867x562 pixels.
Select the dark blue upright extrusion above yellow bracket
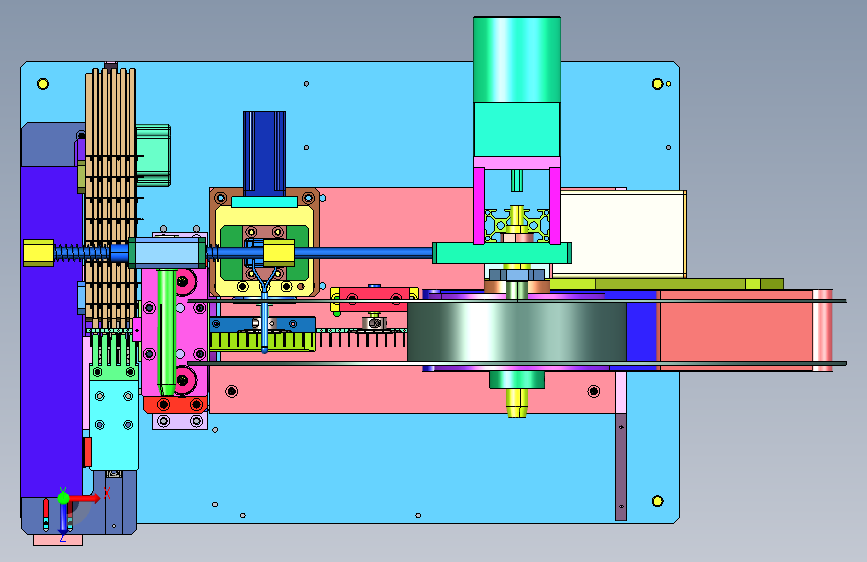tap(264, 153)
